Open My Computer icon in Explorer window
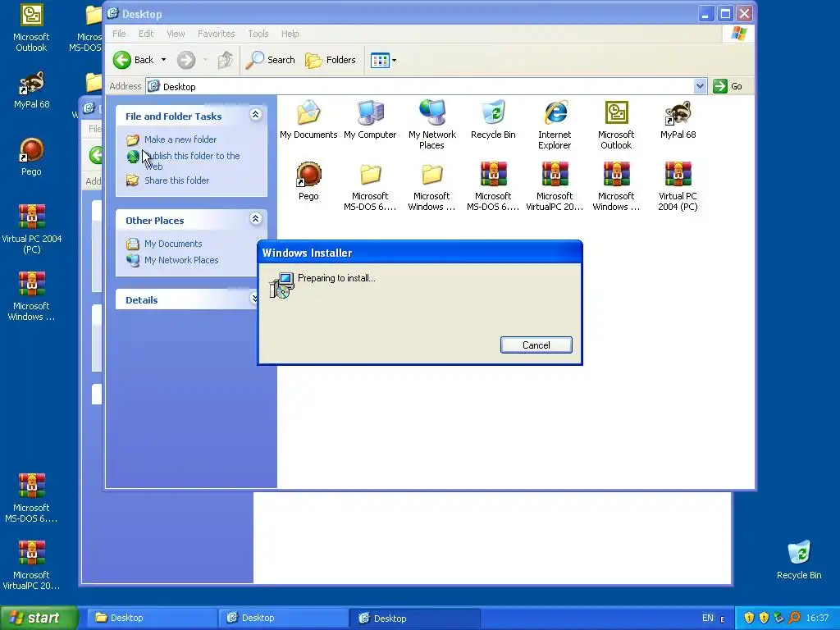This screenshot has width=840, height=630. tap(370, 120)
